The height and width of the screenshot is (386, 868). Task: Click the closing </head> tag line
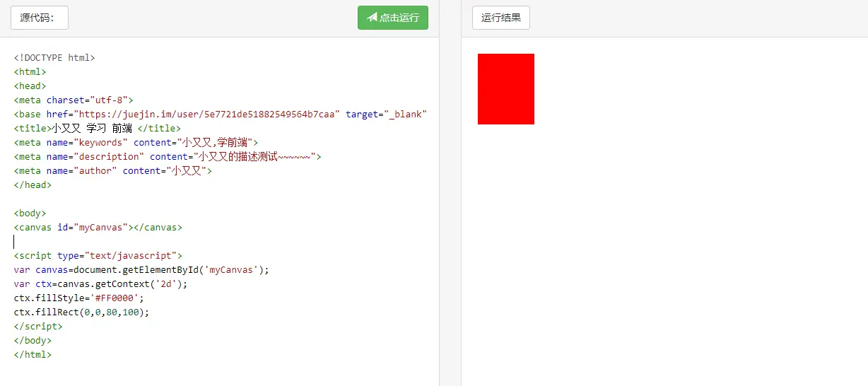click(33, 185)
